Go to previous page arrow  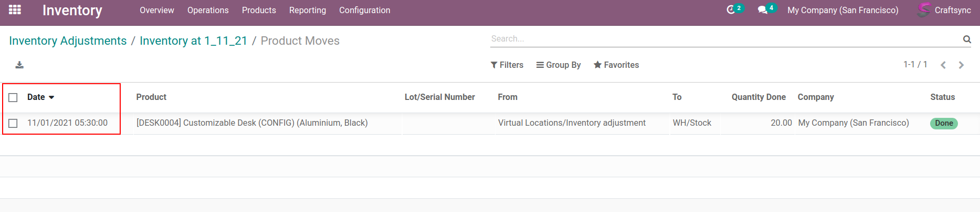(943, 65)
